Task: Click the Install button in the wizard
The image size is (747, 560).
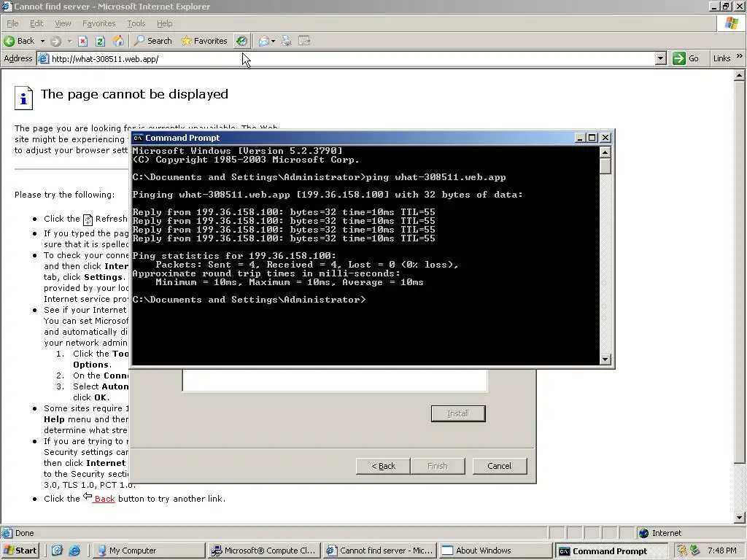Action: 458,413
